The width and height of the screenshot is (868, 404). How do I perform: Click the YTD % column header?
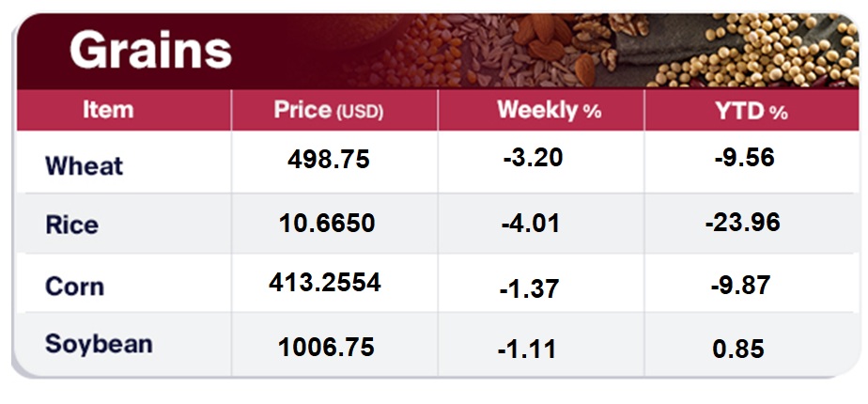[x=751, y=110]
